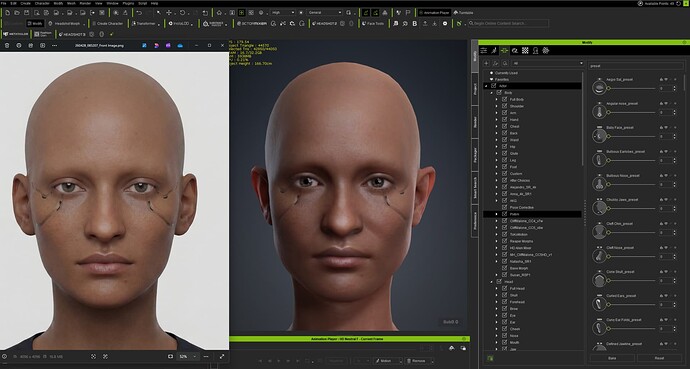Click the bold B icon in toolbar
This screenshot has width=690, height=369.
coord(415,24)
